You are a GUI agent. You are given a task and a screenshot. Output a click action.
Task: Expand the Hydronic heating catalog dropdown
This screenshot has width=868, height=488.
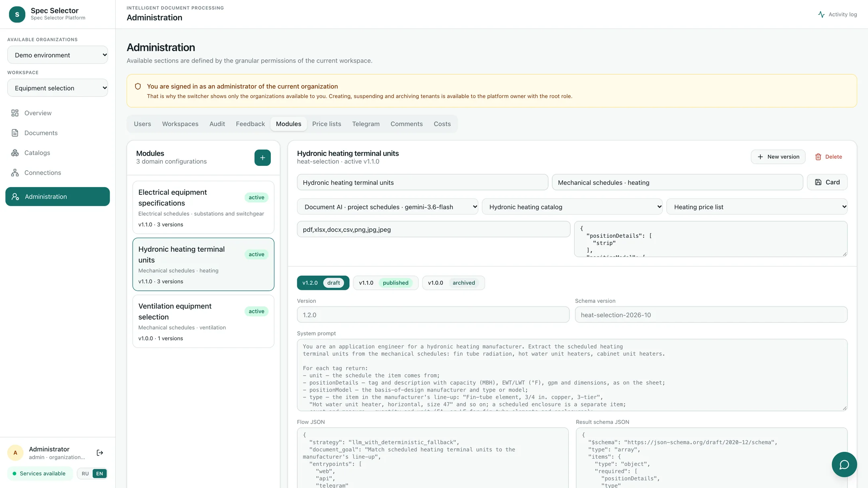[572, 207]
